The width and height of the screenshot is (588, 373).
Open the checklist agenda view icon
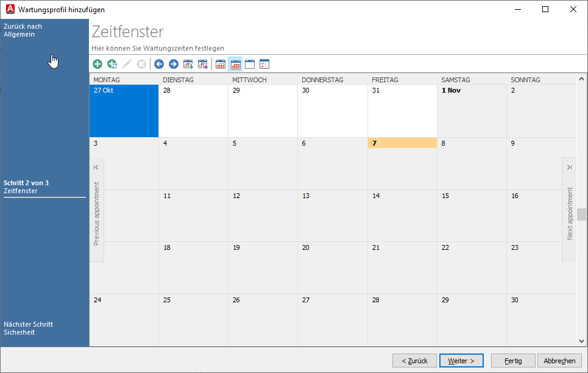pos(264,64)
